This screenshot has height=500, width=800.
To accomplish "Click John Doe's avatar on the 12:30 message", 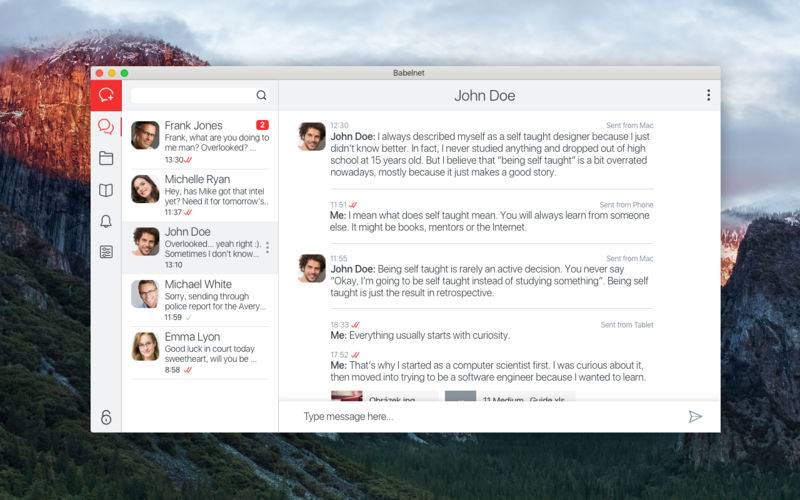I will coord(312,136).
